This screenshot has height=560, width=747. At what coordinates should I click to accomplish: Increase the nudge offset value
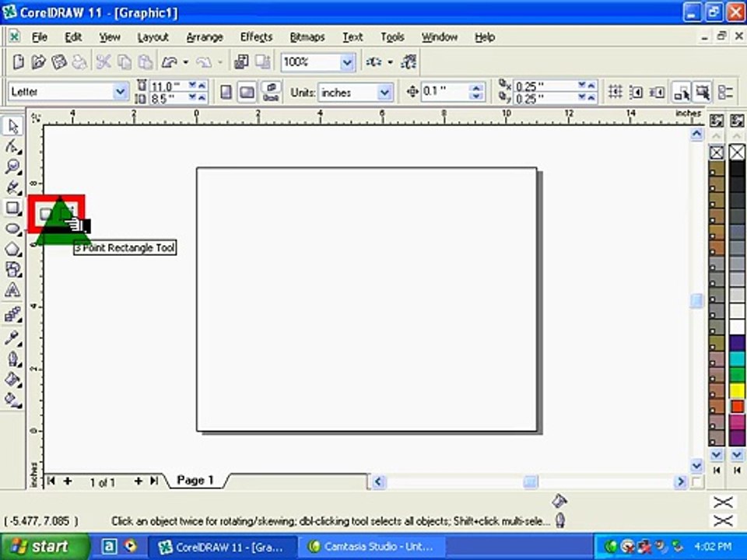(x=476, y=88)
